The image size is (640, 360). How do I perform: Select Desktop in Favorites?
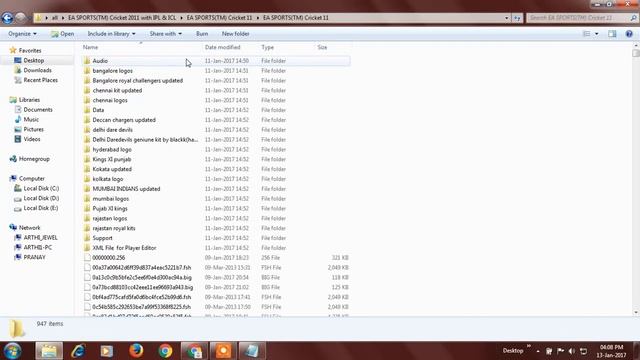(x=33, y=60)
